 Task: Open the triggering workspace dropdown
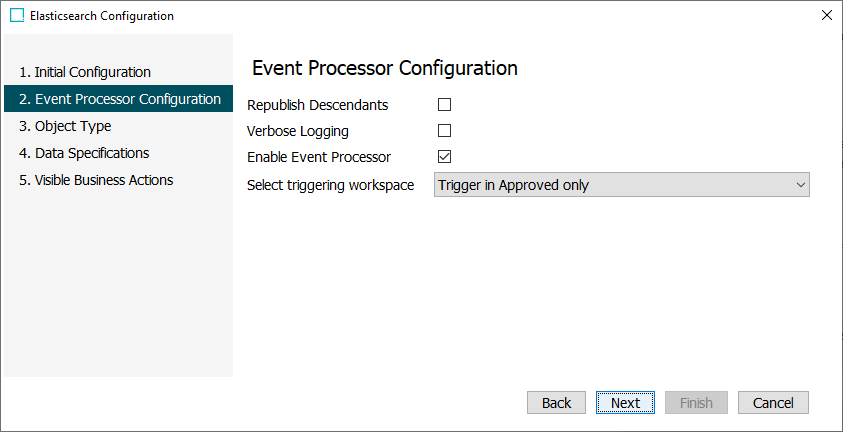point(621,185)
